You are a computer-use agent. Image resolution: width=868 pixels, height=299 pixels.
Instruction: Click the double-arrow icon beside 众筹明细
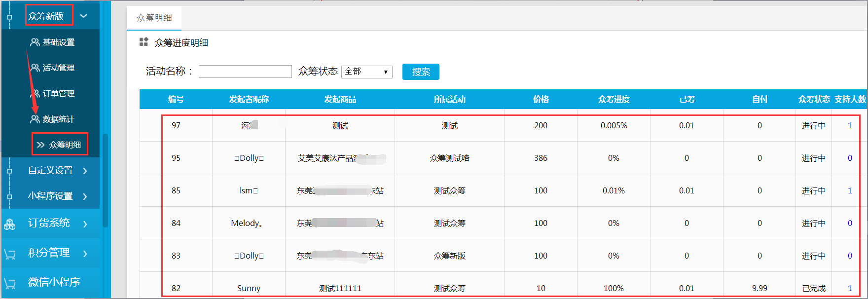coord(41,145)
